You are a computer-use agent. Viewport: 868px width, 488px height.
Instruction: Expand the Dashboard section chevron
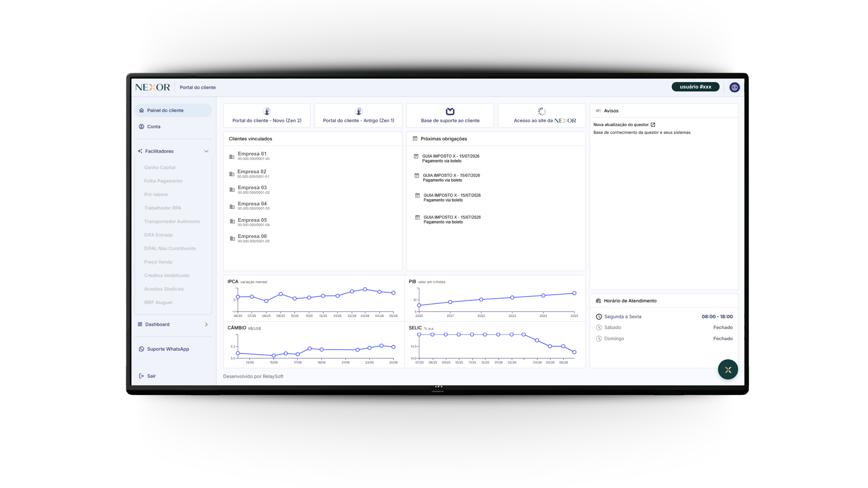(x=206, y=324)
